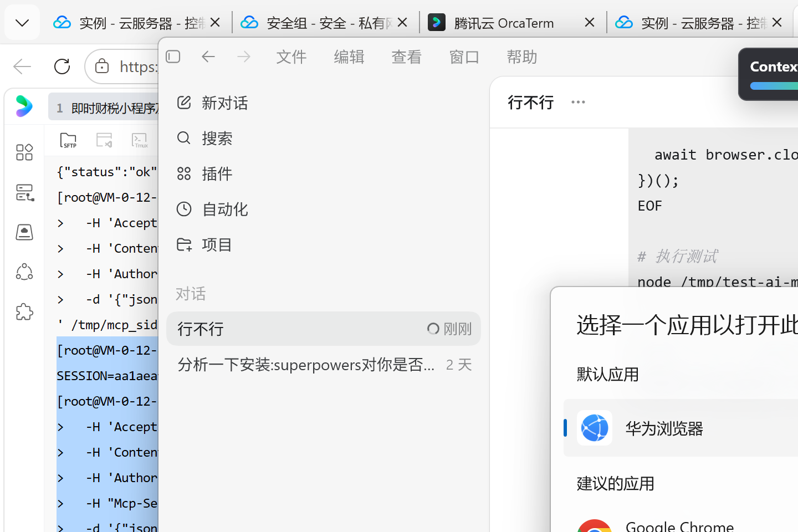This screenshot has width=798, height=532.
Task: Select 华为浏览器 as the default app
Action: [x=681, y=428]
